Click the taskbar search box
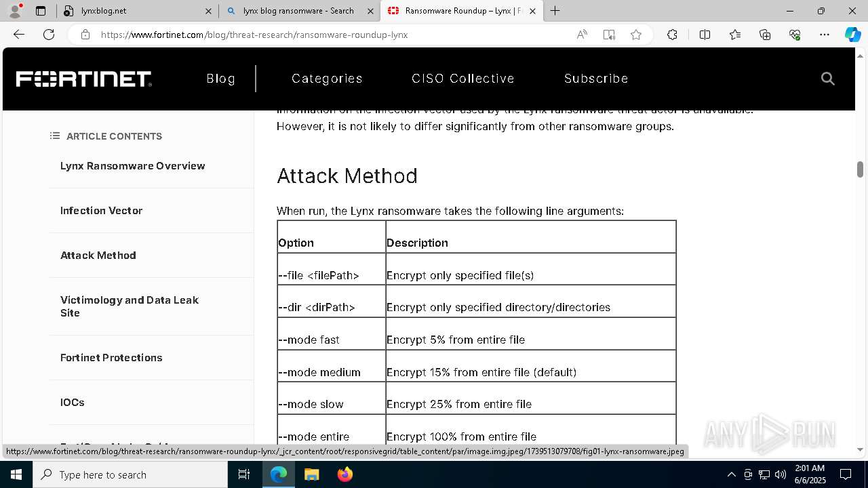 click(130, 474)
